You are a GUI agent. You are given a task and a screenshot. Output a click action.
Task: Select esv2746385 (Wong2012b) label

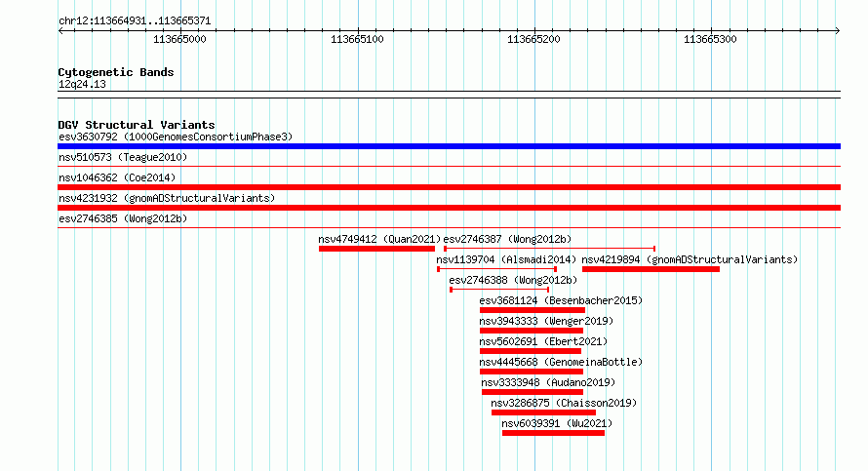(123, 218)
